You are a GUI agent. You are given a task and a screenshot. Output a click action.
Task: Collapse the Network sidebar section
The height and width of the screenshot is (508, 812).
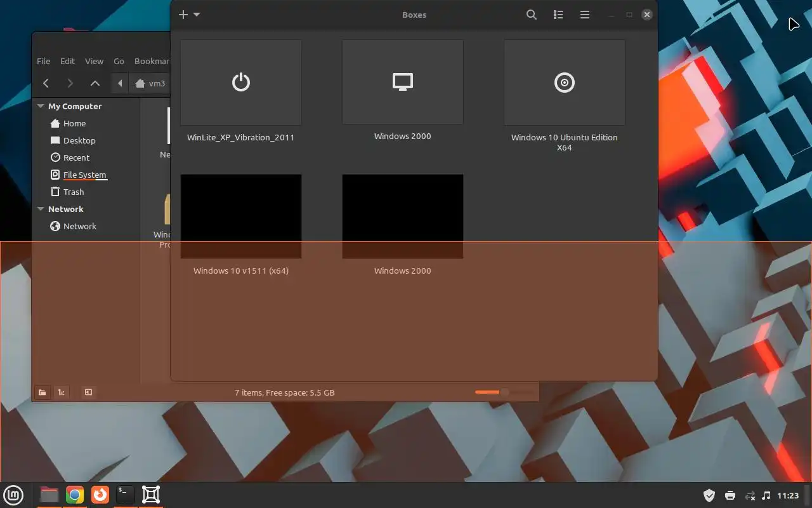(41, 209)
